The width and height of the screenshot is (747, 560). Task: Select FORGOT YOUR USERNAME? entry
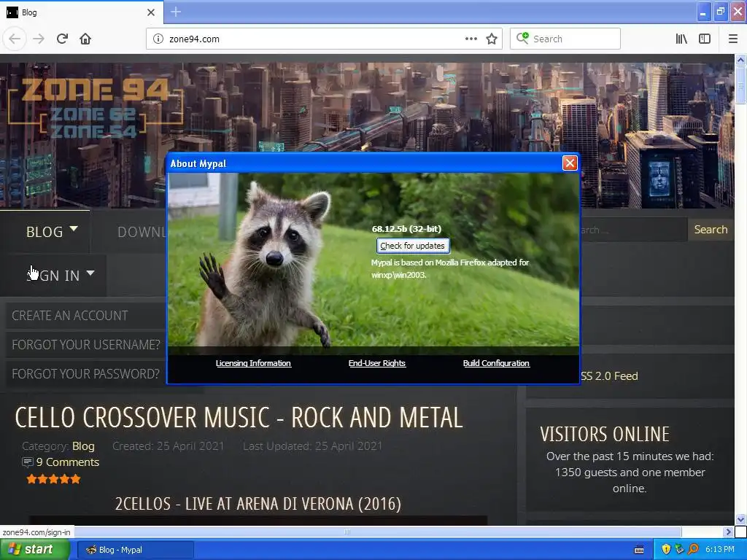pyautogui.click(x=86, y=345)
